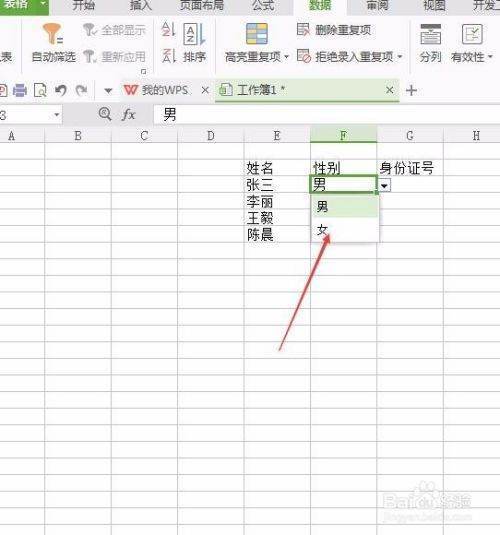Screen dimensions: 500x535
Task: Expand the 有效性 dropdown arrow
Action: click(490, 57)
